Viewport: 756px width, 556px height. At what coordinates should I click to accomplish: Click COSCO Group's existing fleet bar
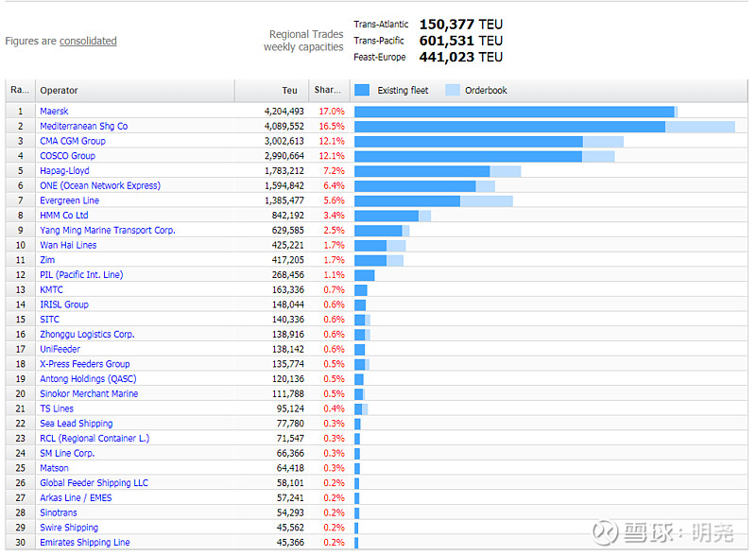tap(468, 156)
